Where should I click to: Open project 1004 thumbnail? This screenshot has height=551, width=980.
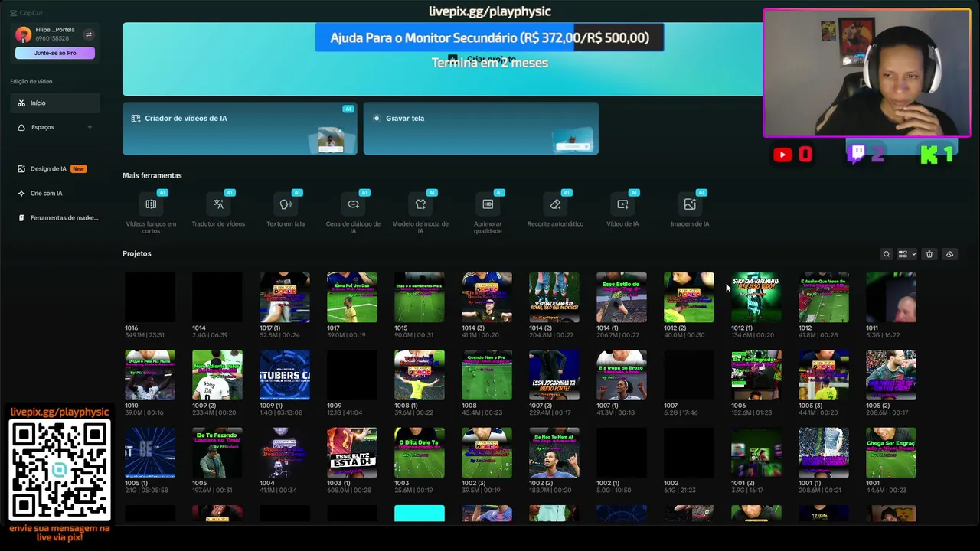pos(285,452)
